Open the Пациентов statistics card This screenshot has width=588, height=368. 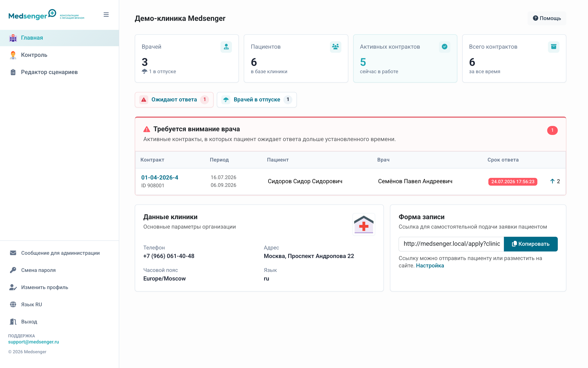[296, 58]
